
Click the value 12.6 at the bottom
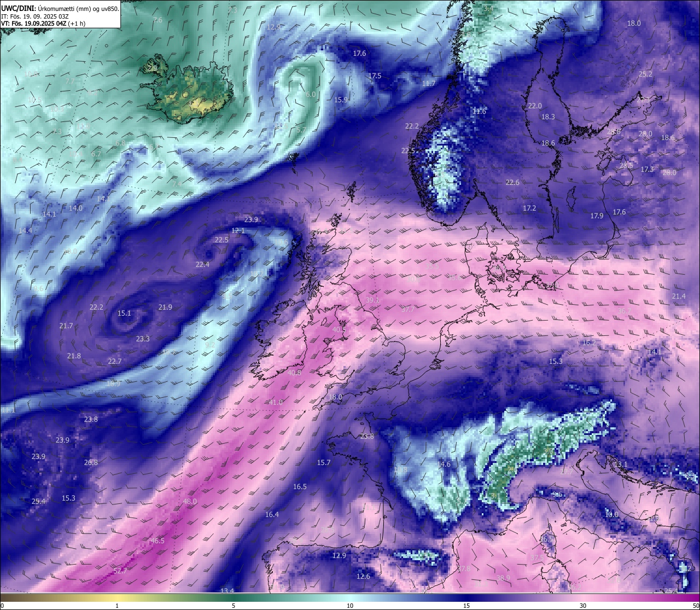pos(363,576)
